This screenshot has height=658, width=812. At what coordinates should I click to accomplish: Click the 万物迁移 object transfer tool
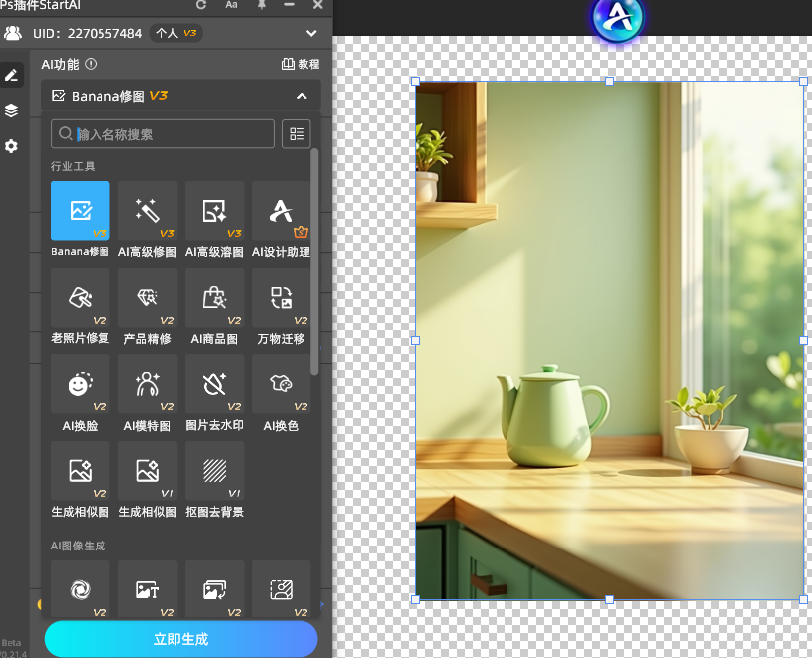(x=282, y=298)
